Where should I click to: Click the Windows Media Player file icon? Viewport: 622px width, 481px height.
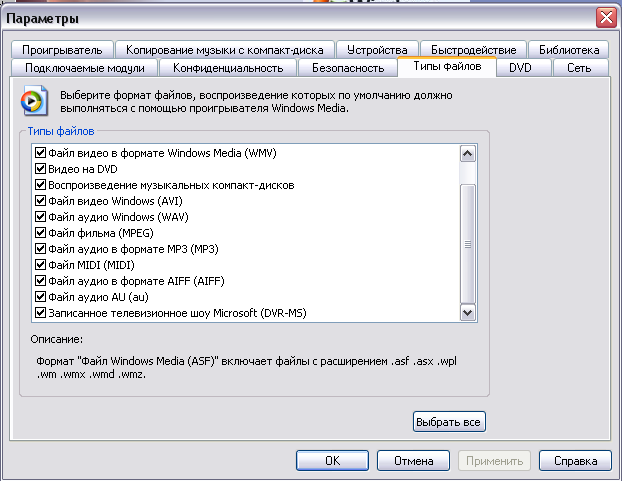(35, 100)
